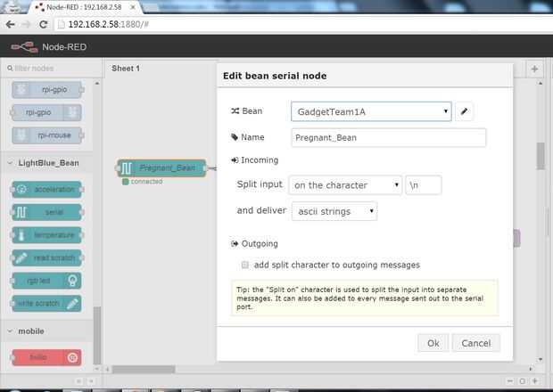Add a new sheet with the plus button
553x392 pixels.
534,69
